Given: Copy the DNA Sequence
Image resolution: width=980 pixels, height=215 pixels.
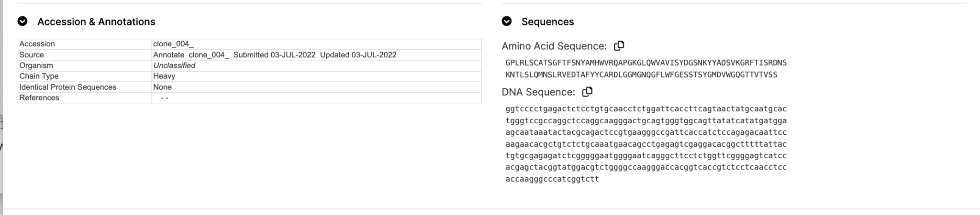Looking at the screenshot, I should coord(587,92).
